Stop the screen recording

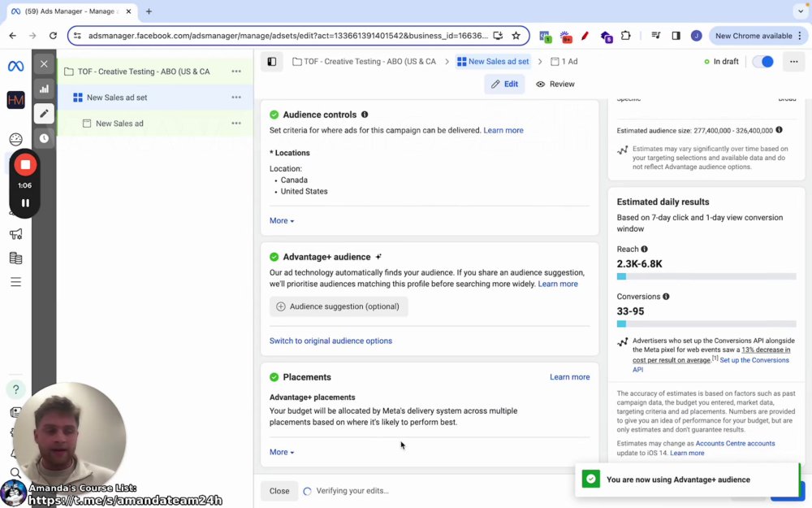point(25,165)
